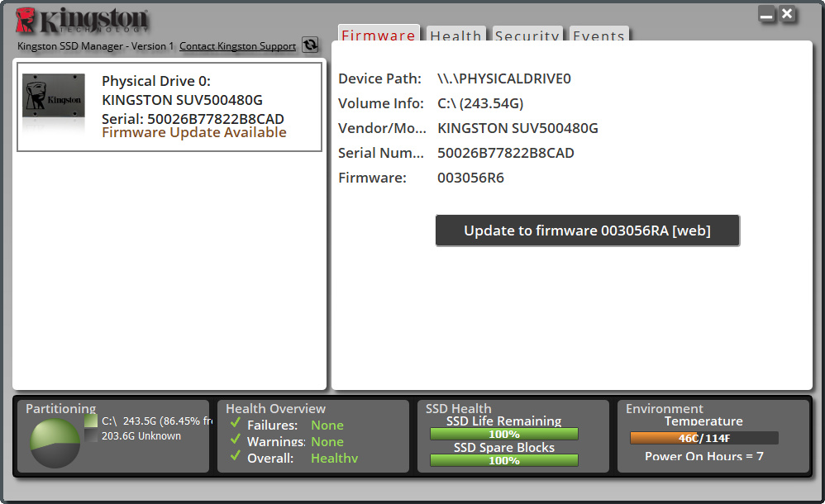Click the refresh icon beside Contact Kingston Support
Viewport: 825px width, 504px height.
click(310, 45)
